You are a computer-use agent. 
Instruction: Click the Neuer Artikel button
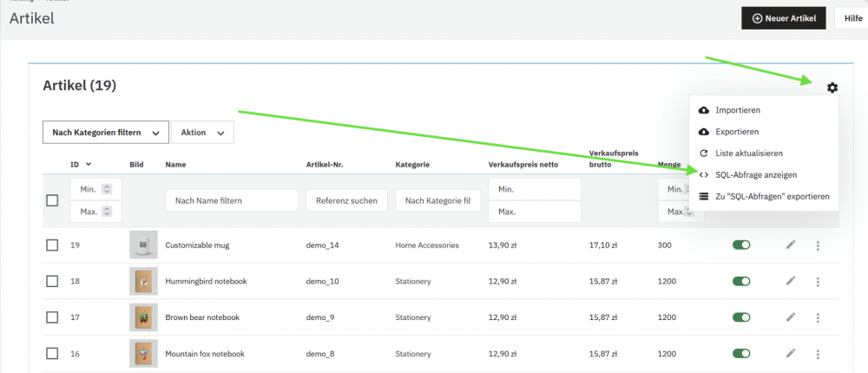784,18
